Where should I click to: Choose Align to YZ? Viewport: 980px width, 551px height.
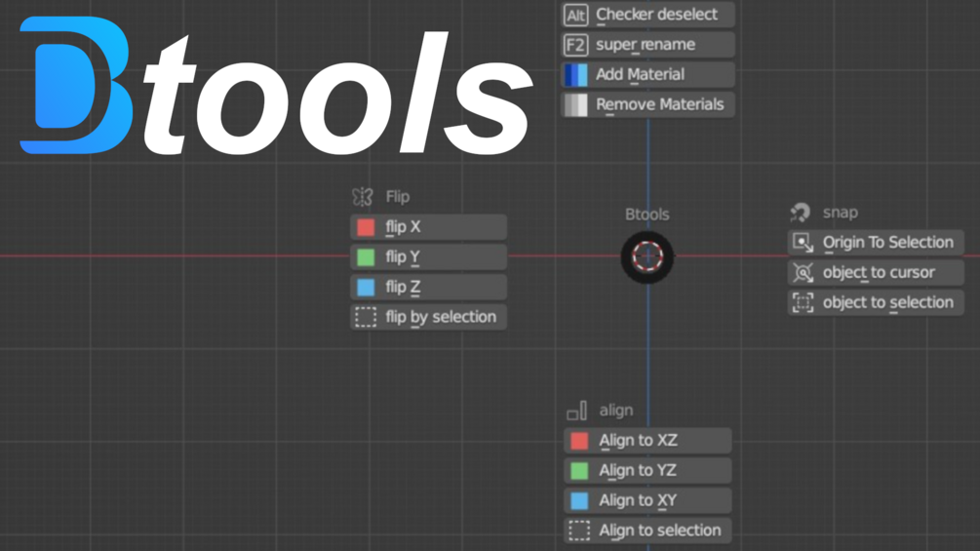point(647,470)
